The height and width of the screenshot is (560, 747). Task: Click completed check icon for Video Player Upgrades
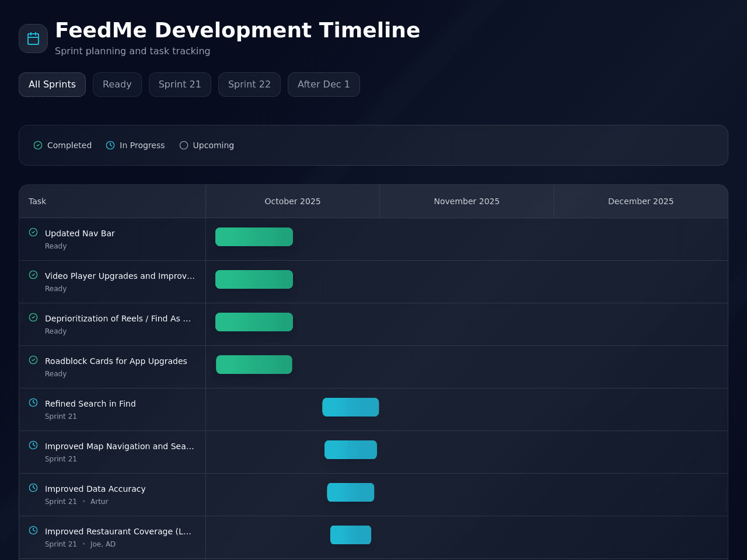[x=33, y=275]
